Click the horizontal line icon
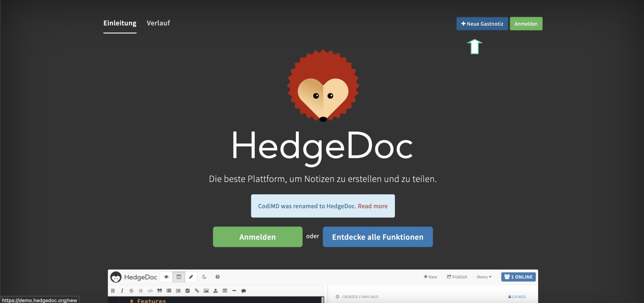 [234, 291]
